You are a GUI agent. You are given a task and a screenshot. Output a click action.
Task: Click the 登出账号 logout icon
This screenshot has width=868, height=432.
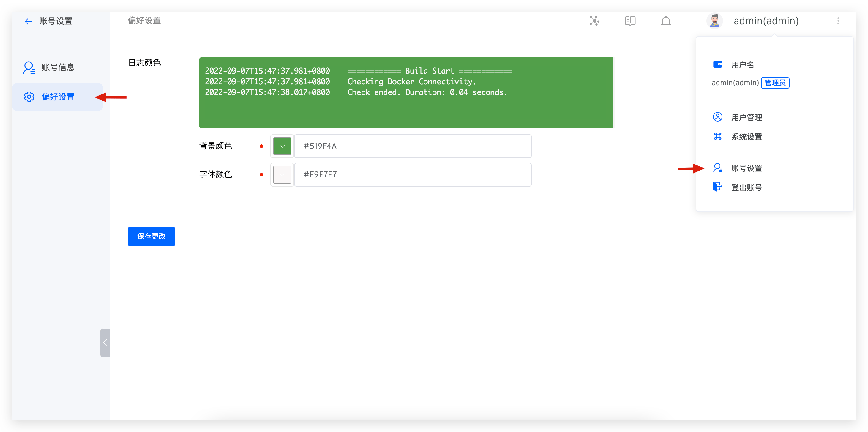(717, 187)
